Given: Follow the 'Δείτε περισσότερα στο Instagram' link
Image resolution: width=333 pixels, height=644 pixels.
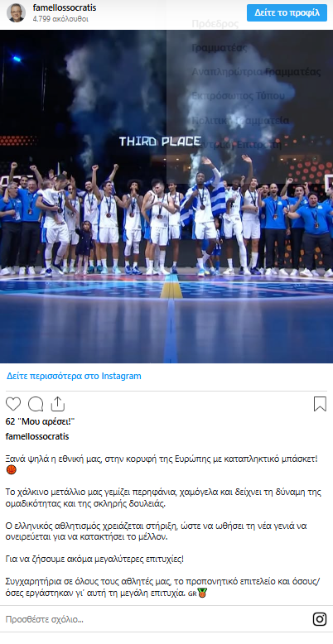Looking at the screenshot, I should point(74,376).
